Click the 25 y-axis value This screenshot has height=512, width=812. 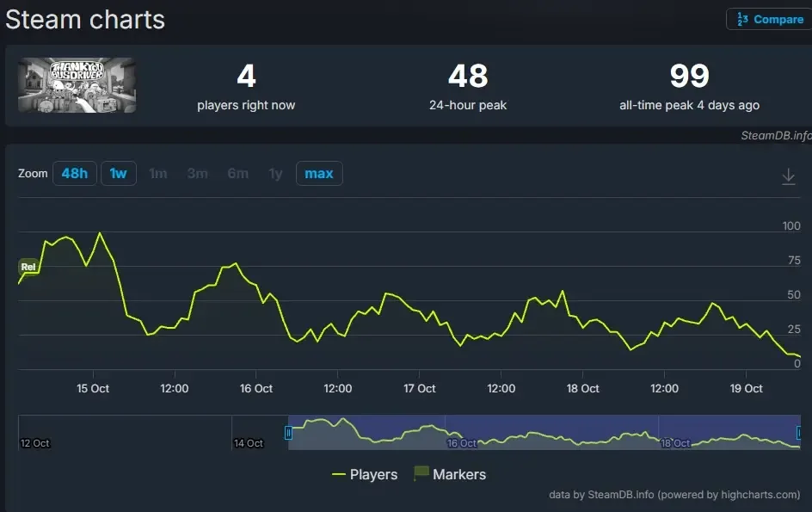(x=794, y=329)
